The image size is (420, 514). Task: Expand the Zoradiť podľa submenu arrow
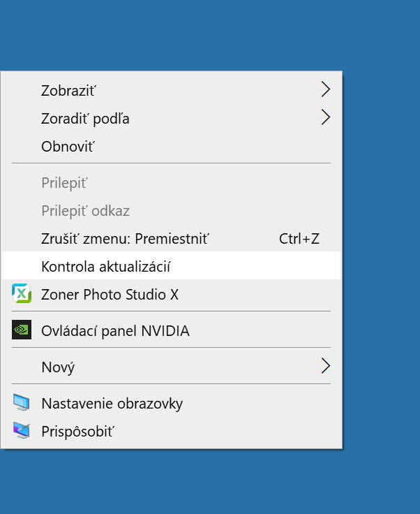click(x=325, y=118)
